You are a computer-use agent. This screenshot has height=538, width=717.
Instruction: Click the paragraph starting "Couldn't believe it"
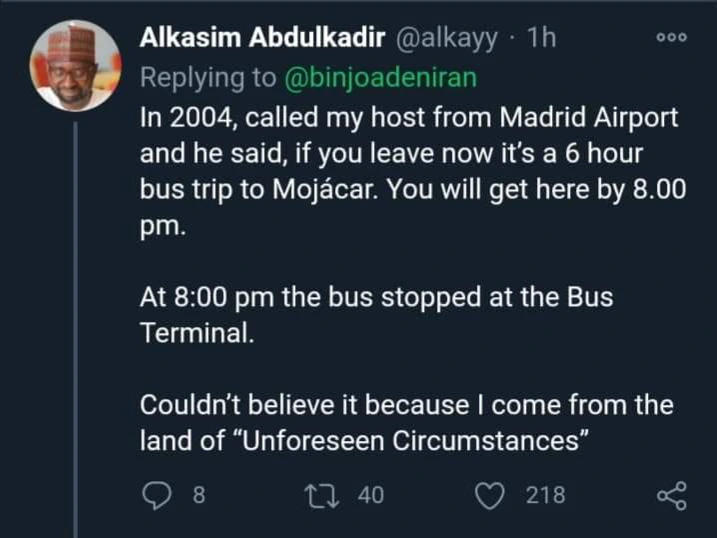tap(405, 423)
